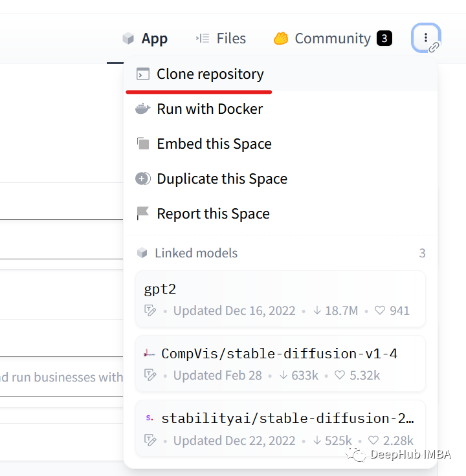Viewport: 466px width, 476px height.
Task: Click the Linked models cube icon
Action: (142, 253)
